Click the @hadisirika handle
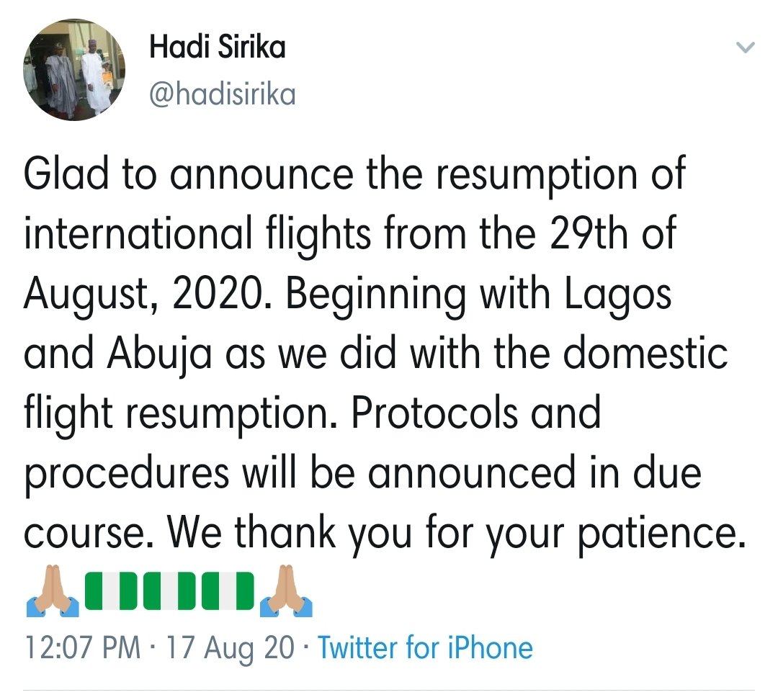 tap(223, 94)
